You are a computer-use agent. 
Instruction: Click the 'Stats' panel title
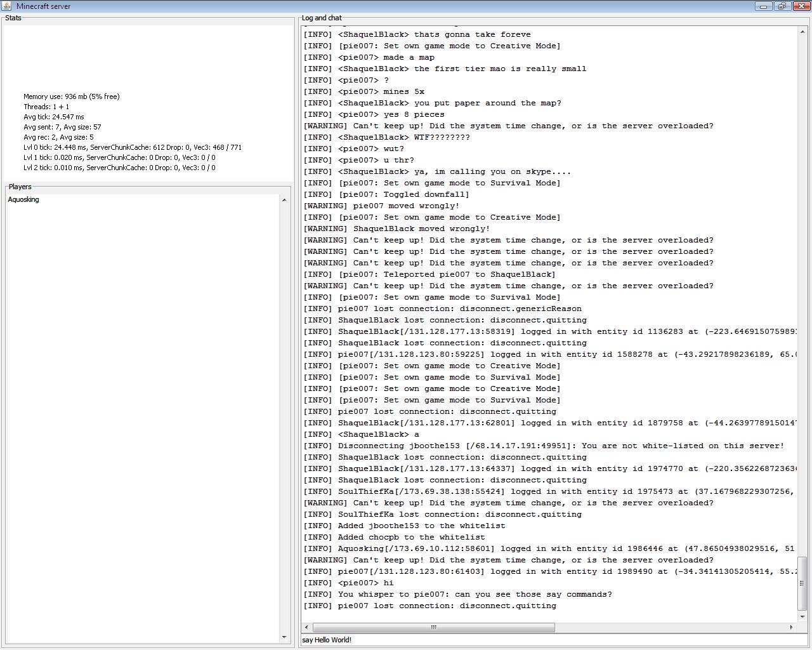(13, 18)
